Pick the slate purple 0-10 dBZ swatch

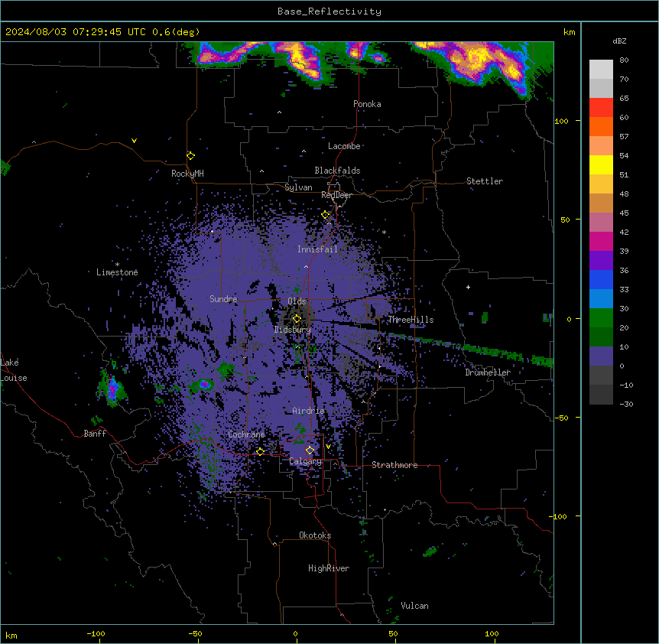click(601, 356)
